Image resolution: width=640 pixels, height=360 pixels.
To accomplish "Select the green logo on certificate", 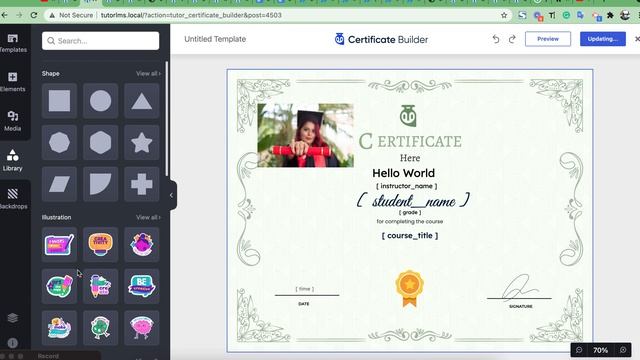I will pos(408,116).
